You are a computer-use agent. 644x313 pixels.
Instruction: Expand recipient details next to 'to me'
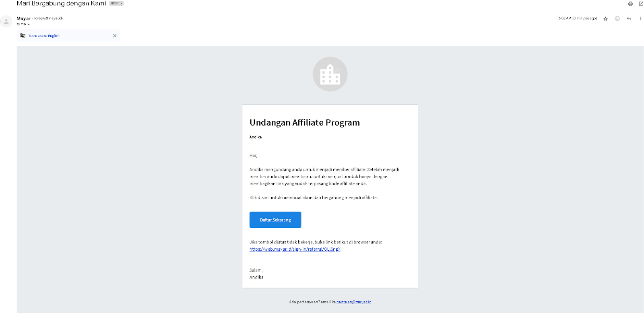(29, 25)
